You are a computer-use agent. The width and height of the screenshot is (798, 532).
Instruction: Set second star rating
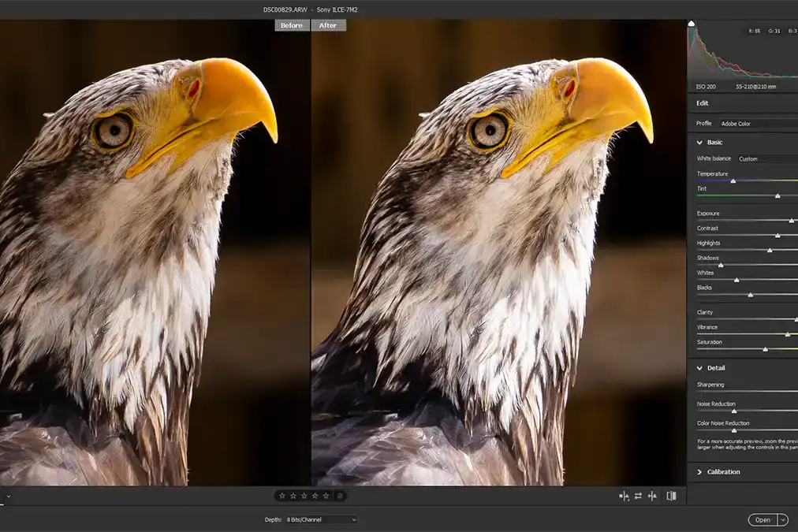pyautogui.click(x=293, y=496)
